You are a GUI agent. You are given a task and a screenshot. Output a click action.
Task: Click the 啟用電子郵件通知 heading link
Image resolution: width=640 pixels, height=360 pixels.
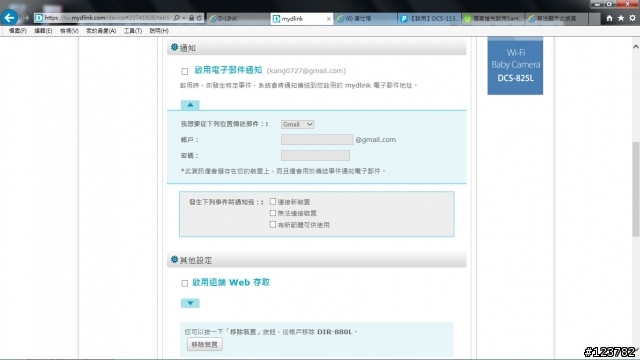point(228,70)
